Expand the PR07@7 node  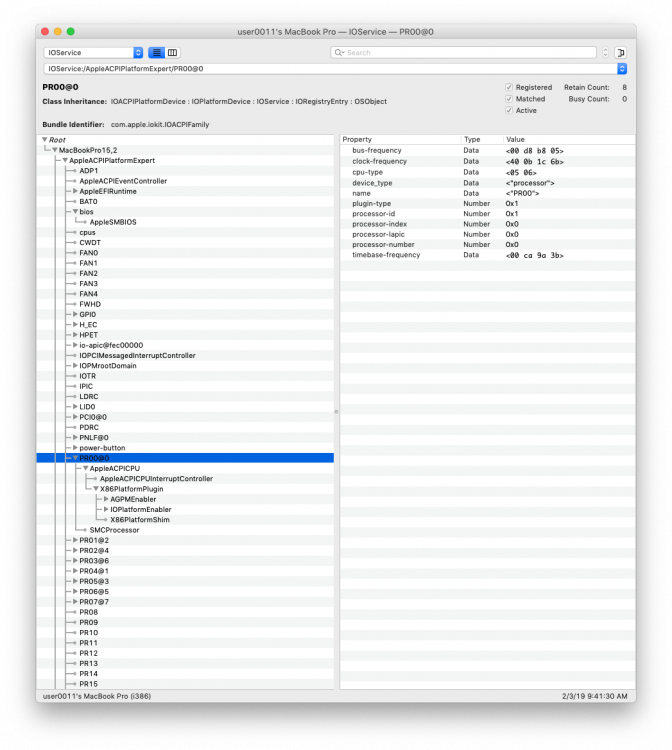point(75,602)
